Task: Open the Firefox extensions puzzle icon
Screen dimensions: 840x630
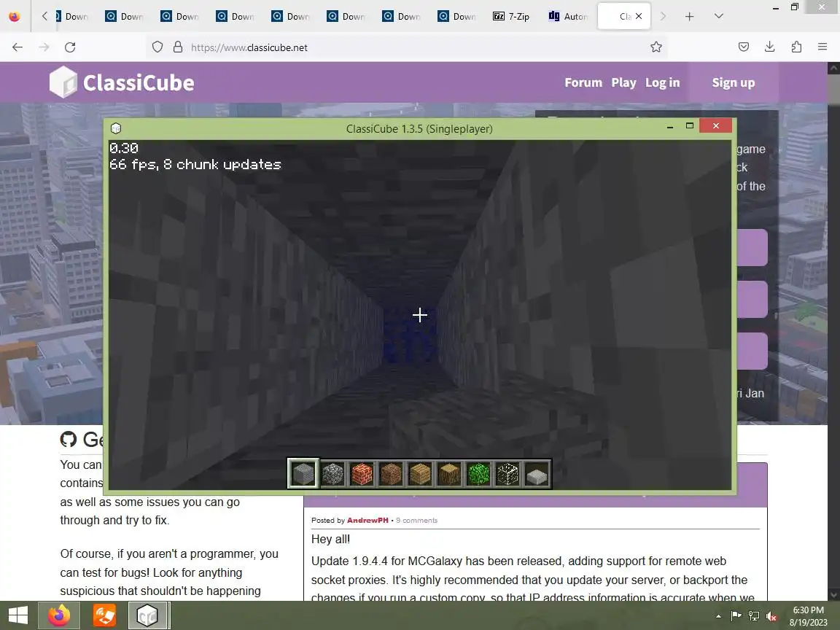Action: [x=796, y=47]
